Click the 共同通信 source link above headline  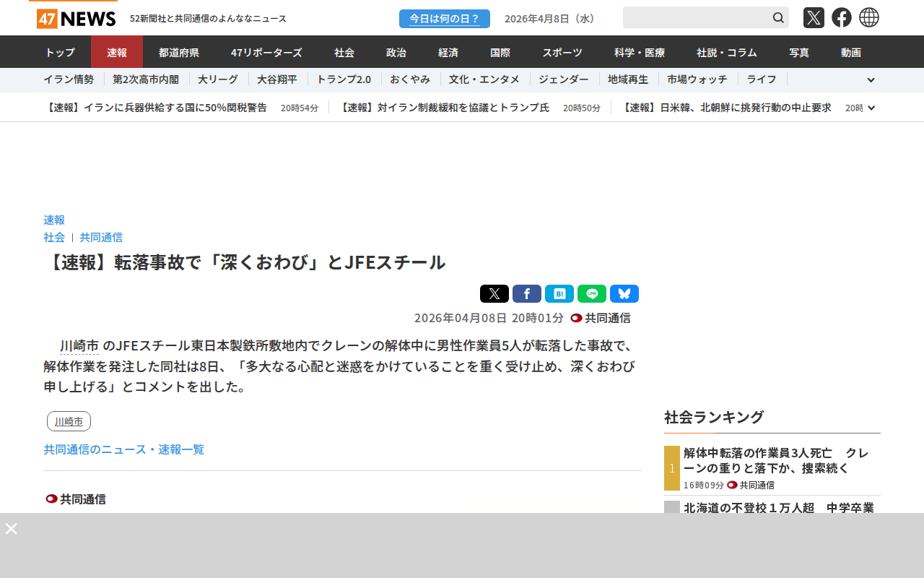(x=101, y=237)
